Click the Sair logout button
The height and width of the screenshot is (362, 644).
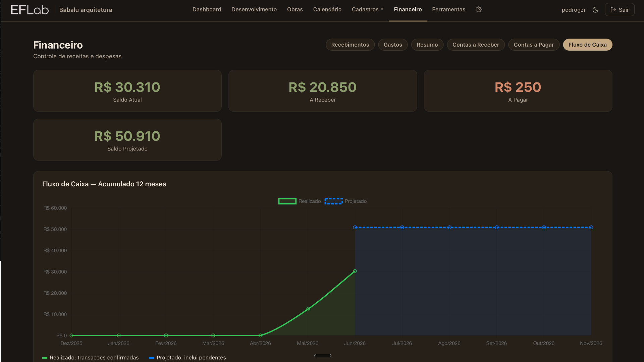pos(620,10)
